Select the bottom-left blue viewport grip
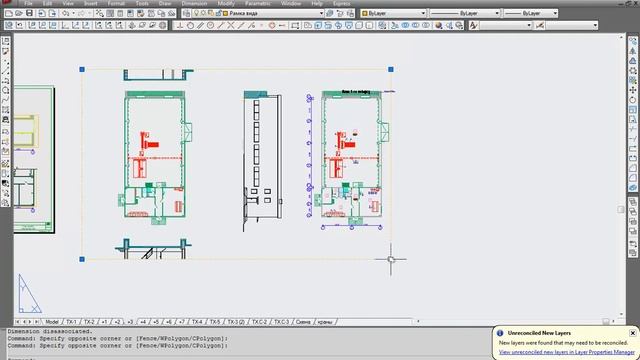Image resolution: width=640 pixels, height=360 pixels. 82,259
